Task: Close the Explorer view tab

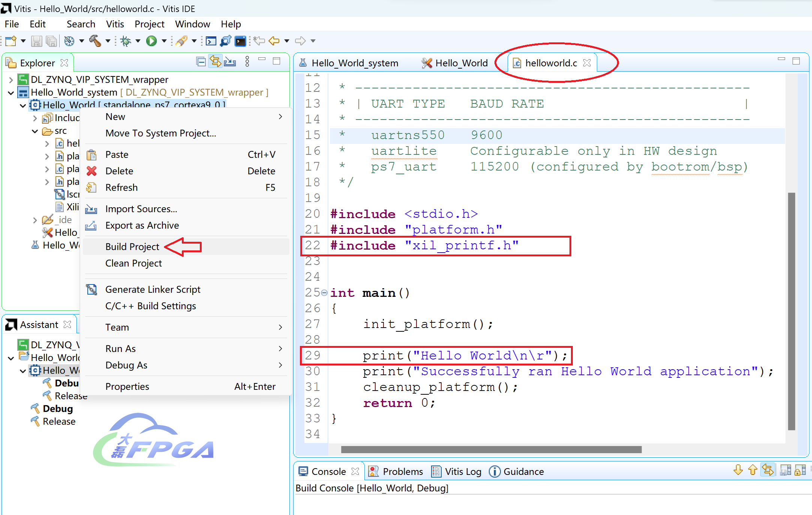Action: 64,63
